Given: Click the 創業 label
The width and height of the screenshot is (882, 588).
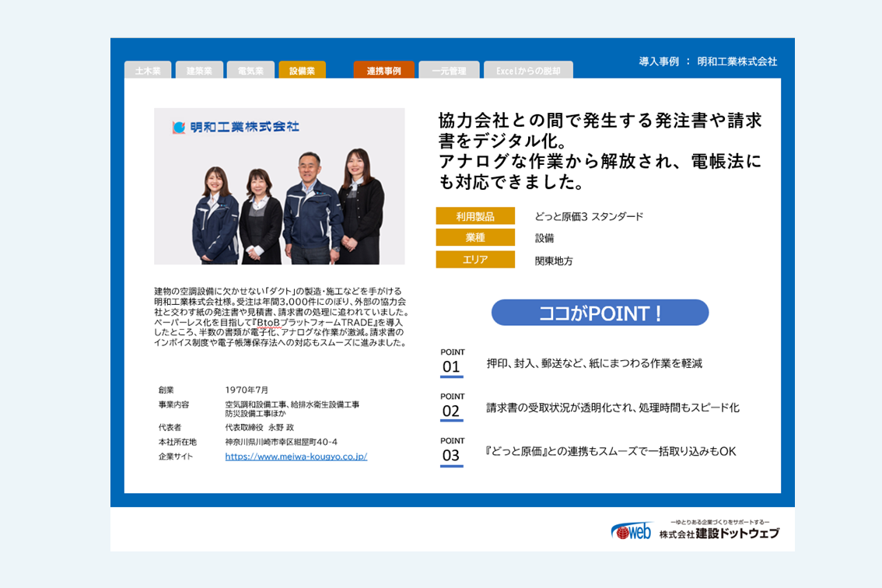Looking at the screenshot, I should pos(166,390).
